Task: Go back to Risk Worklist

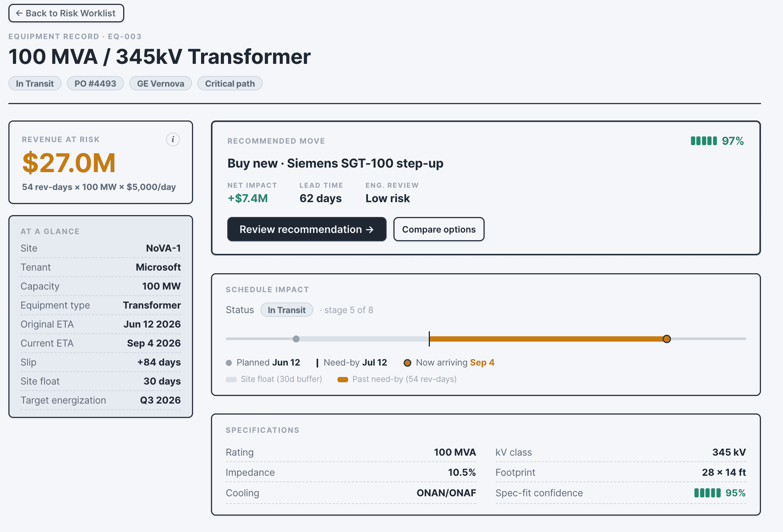Action: tap(66, 13)
